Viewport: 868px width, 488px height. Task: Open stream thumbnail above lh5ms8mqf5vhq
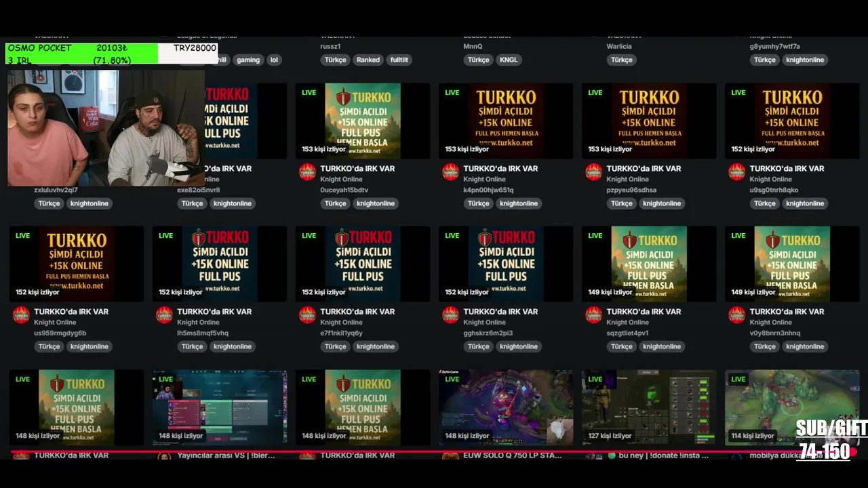point(220,264)
